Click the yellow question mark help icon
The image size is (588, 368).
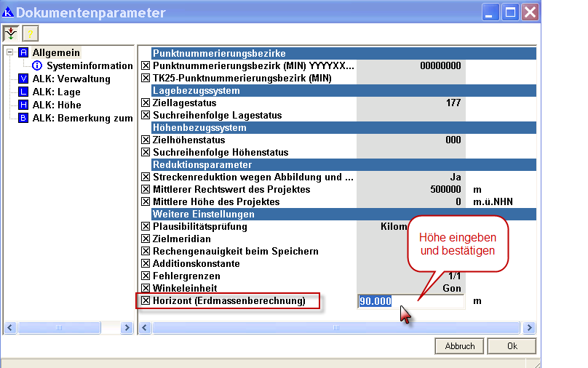(30, 33)
